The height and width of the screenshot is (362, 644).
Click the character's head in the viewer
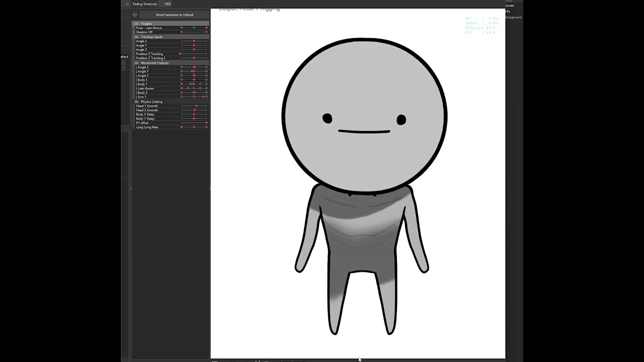pos(364,116)
